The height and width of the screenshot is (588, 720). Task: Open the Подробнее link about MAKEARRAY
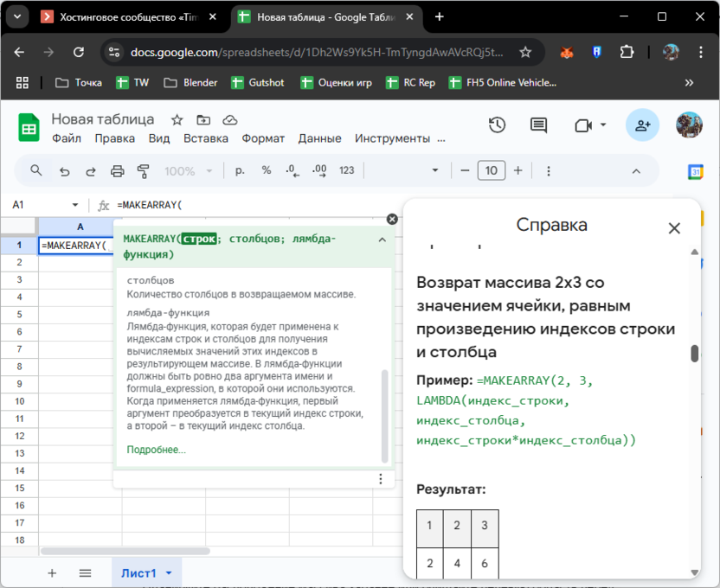coord(156,450)
